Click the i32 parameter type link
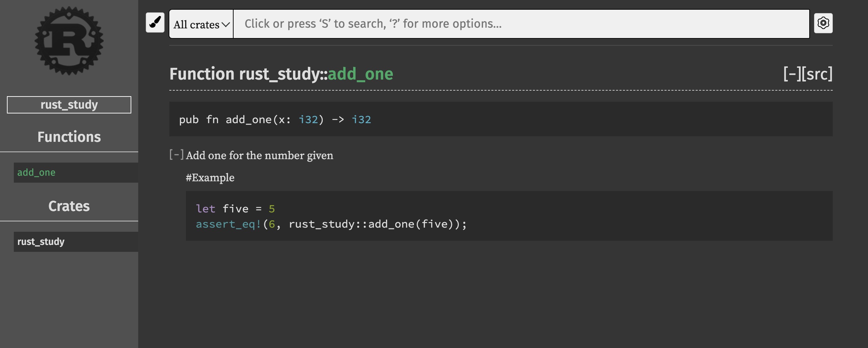Screen dimensions: 868x348 308,120
